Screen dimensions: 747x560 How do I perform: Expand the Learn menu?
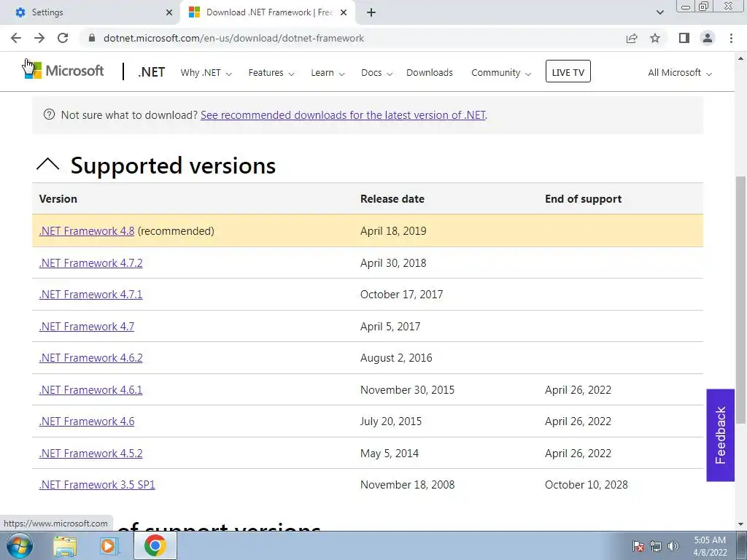click(x=328, y=73)
